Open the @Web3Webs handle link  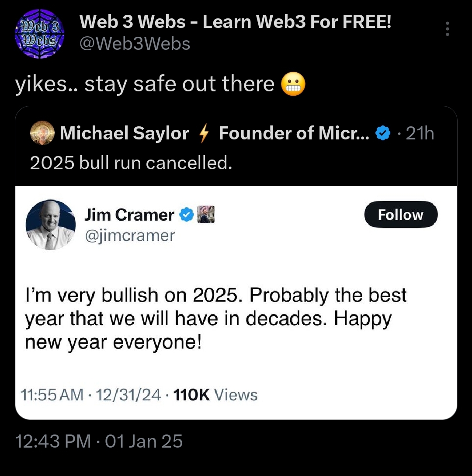(135, 43)
